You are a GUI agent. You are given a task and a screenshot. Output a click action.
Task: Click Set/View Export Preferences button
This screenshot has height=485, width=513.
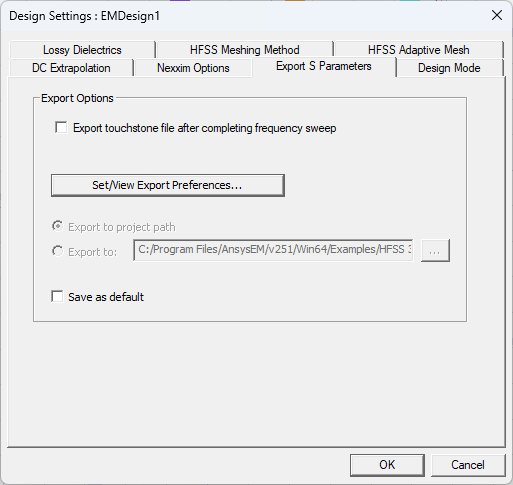(x=168, y=185)
